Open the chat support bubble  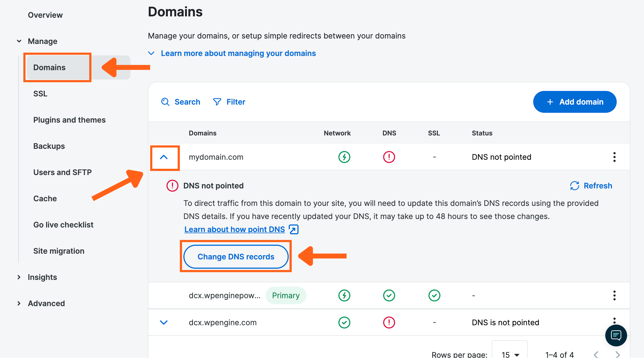[x=616, y=336]
